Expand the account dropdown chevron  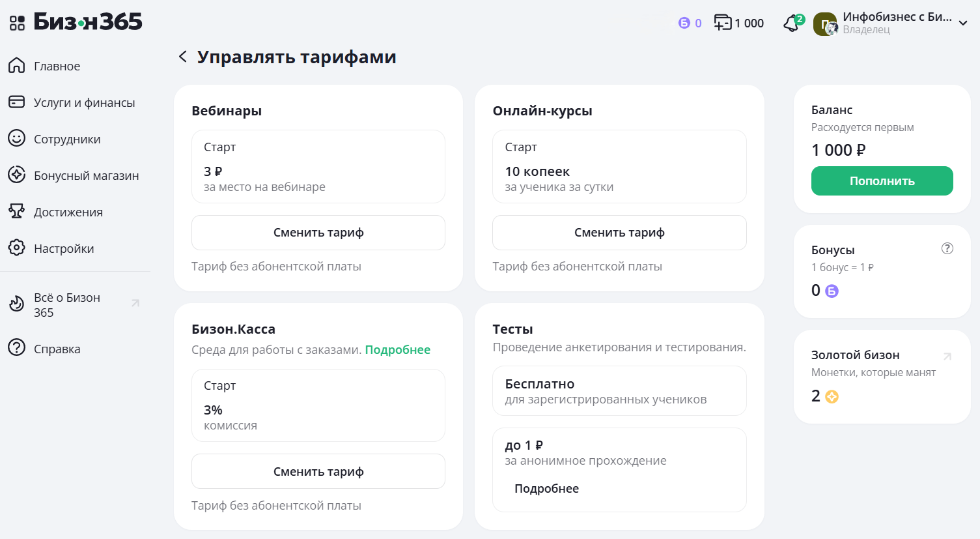pyautogui.click(x=963, y=23)
